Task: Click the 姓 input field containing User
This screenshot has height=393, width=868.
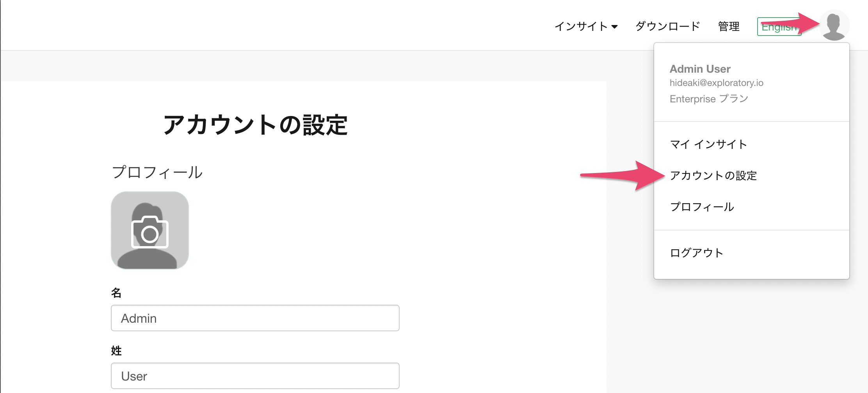Action: pyautogui.click(x=255, y=376)
